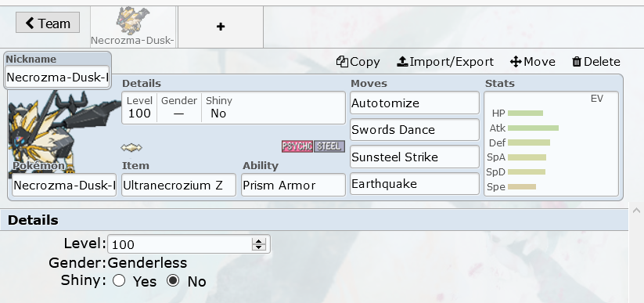Viewport: 644px width, 303px height.
Task: Open Import/Export for this Pokémon
Action: [x=445, y=62]
